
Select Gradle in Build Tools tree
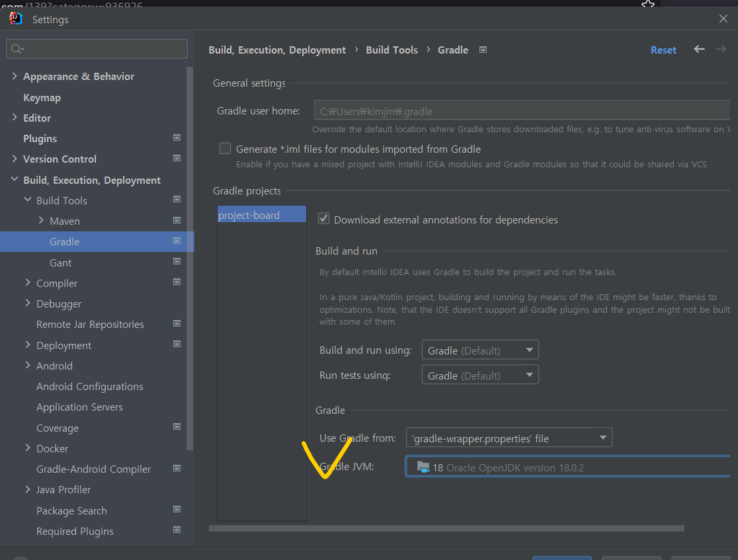click(x=65, y=241)
